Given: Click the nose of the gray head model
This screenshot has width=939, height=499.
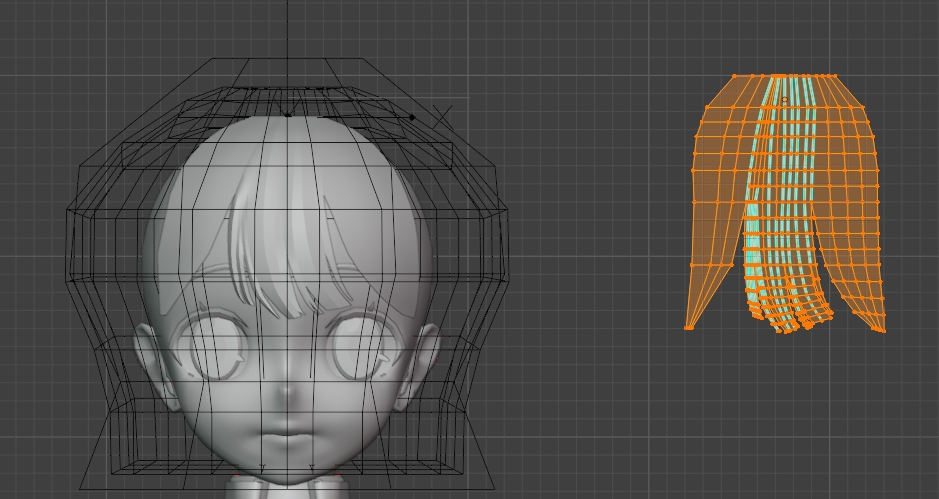Looking at the screenshot, I should pyautogui.click(x=288, y=392).
